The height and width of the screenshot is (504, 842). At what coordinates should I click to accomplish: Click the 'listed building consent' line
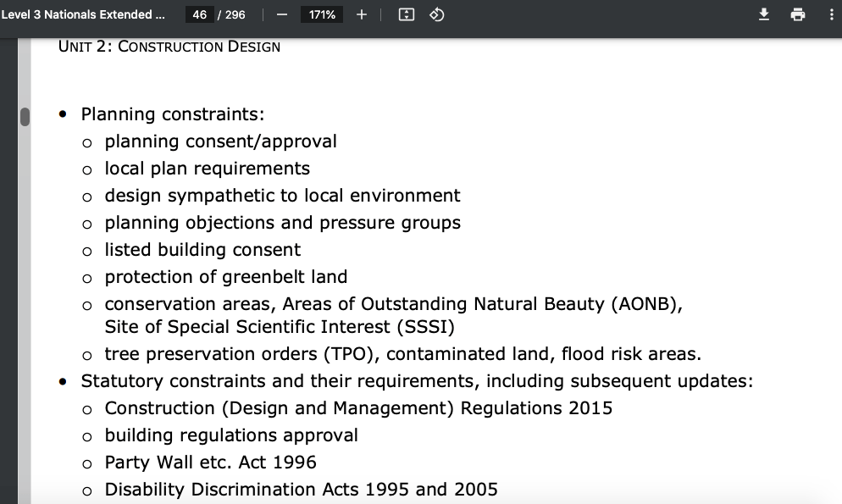point(202,250)
